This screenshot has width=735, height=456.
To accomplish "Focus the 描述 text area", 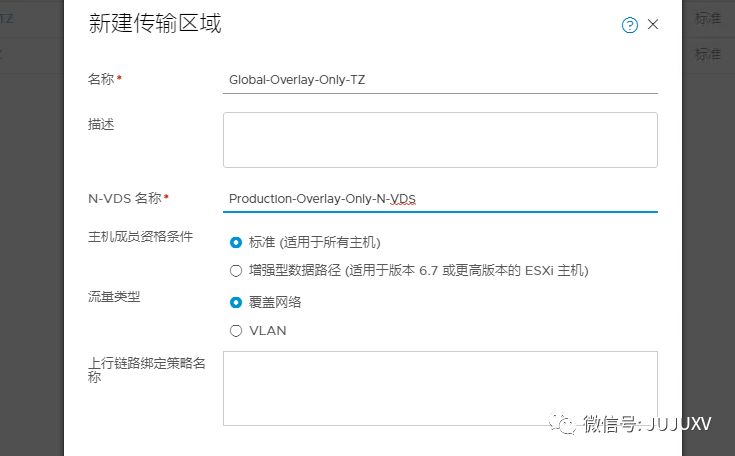I will click(x=440, y=139).
